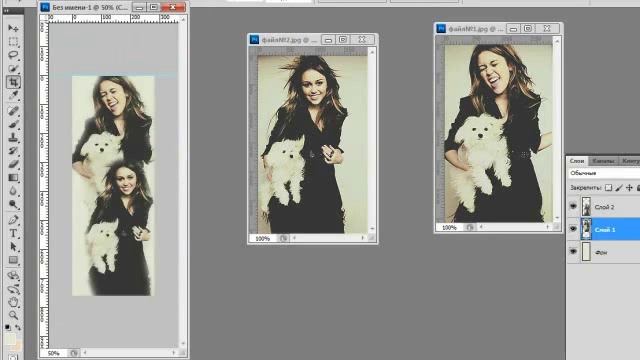Select the 3D Rotate tool
Viewport: 640px width, 360px height.
[13, 276]
